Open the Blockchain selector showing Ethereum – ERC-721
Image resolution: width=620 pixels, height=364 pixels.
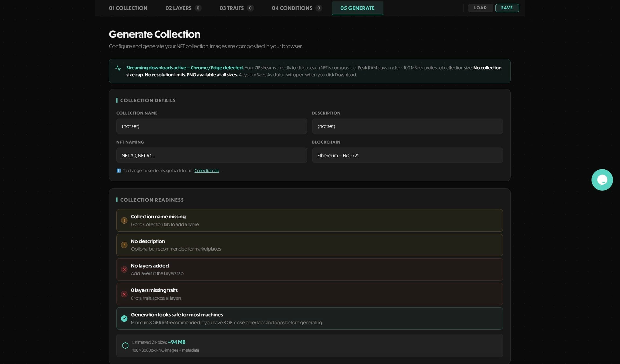tap(407, 155)
